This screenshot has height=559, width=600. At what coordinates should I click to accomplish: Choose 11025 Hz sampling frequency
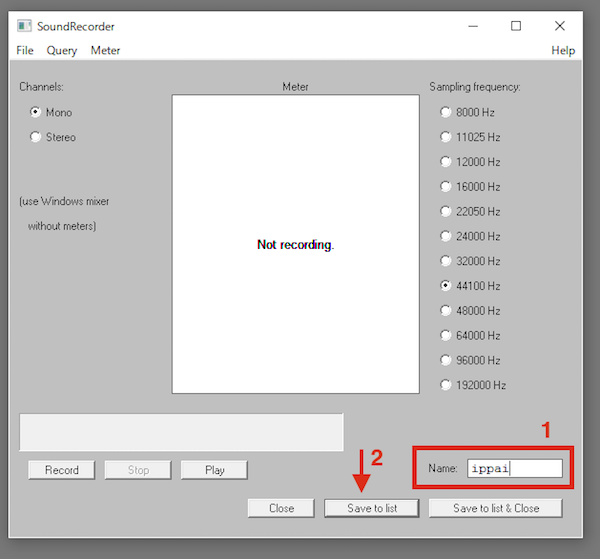(x=446, y=137)
